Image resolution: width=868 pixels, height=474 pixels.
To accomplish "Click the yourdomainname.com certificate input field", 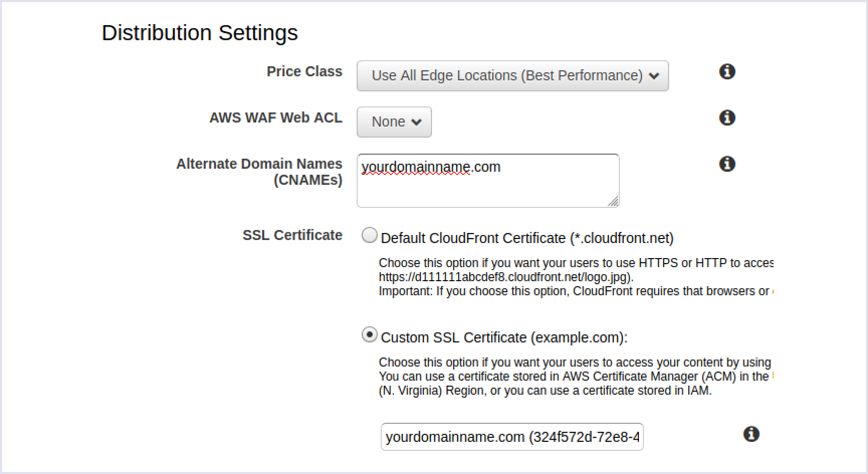I will pyautogui.click(x=511, y=437).
